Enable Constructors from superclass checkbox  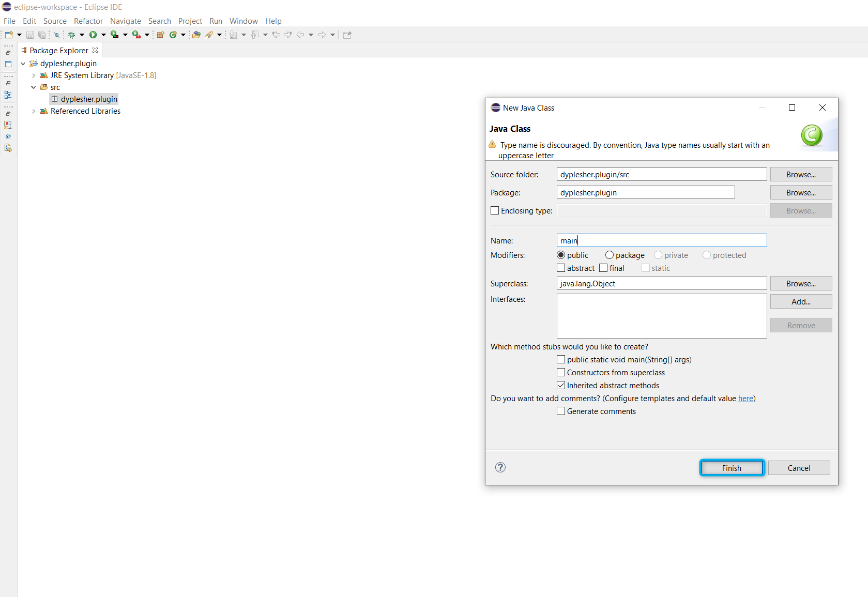coord(561,372)
